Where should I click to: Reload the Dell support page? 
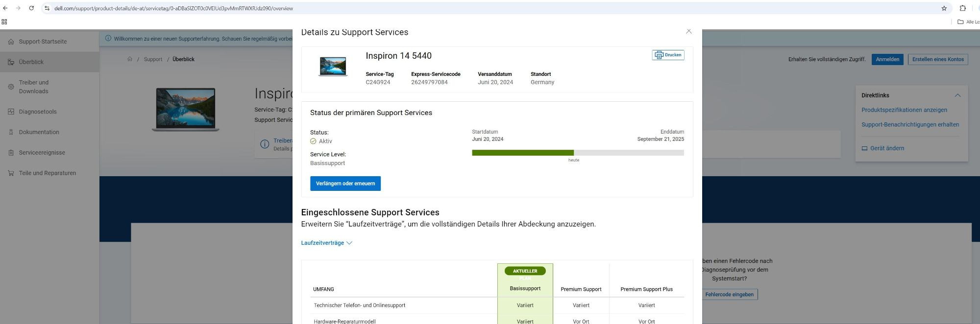31,8
